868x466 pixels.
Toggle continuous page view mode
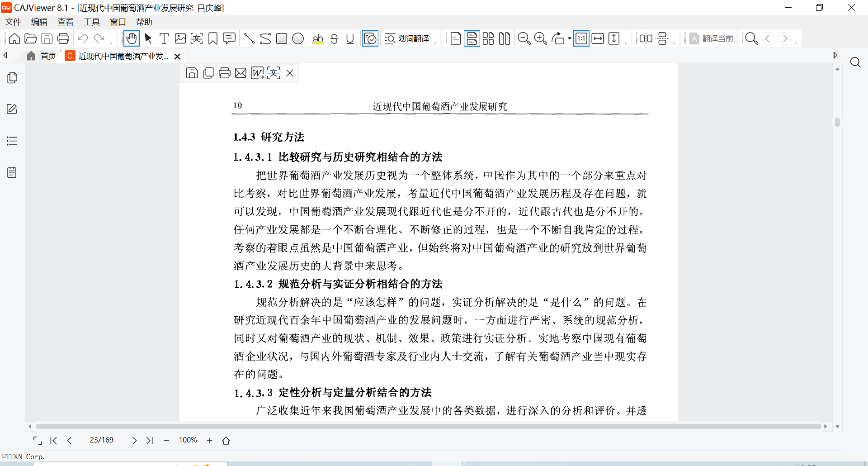(472, 39)
